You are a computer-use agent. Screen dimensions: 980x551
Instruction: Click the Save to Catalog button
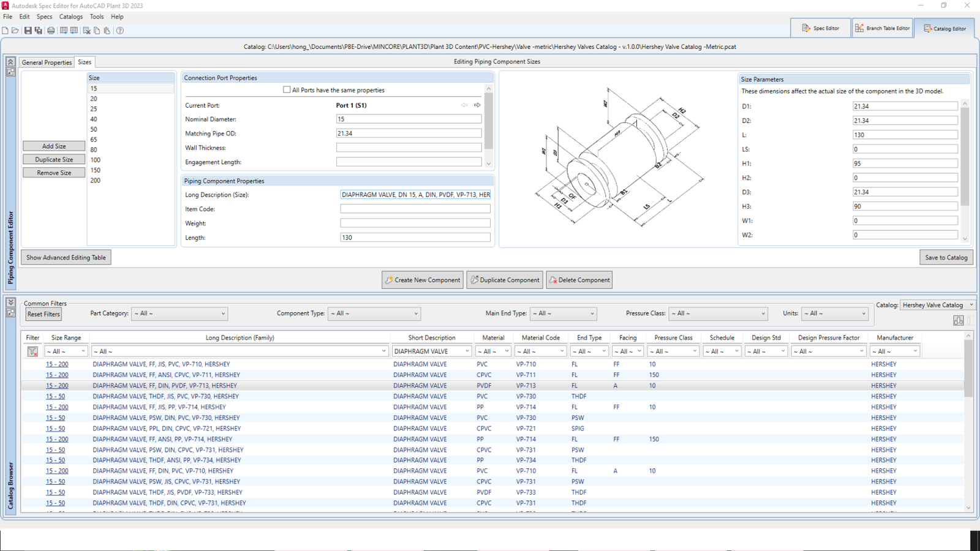946,258
